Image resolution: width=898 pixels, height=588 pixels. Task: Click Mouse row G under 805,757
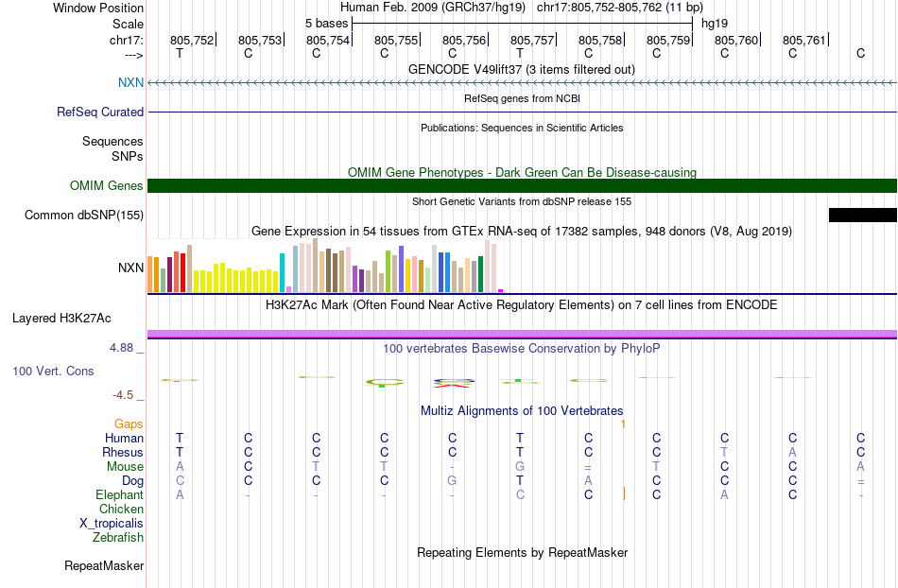pyautogui.click(x=520, y=467)
